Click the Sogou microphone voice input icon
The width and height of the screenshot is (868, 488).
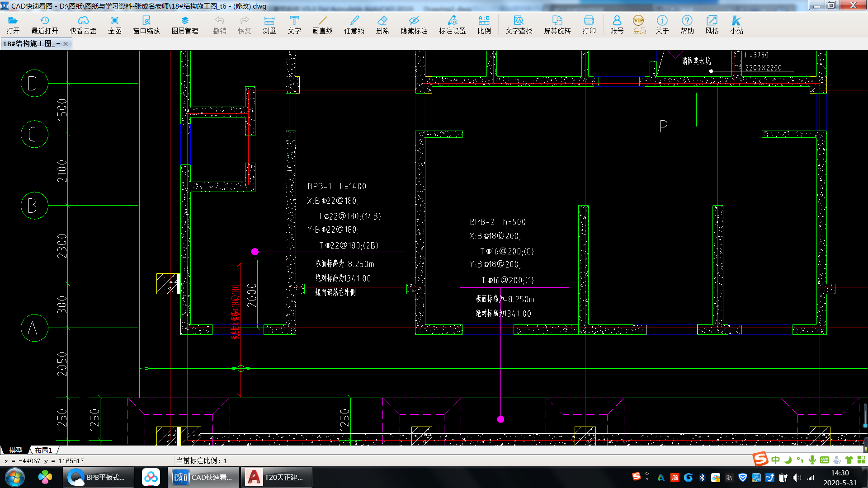pos(812,460)
